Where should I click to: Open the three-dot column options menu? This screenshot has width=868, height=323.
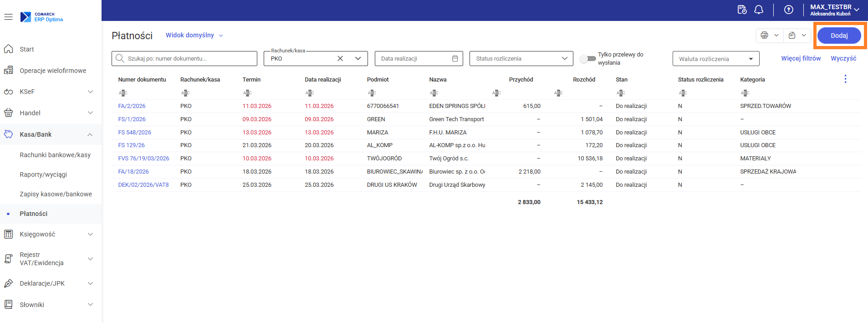click(x=845, y=79)
